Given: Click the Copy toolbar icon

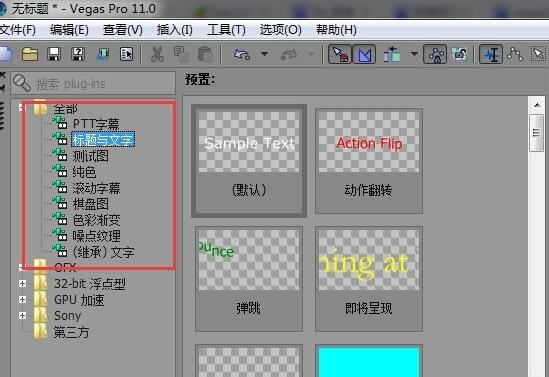Looking at the screenshot, I should (x=181, y=54).
